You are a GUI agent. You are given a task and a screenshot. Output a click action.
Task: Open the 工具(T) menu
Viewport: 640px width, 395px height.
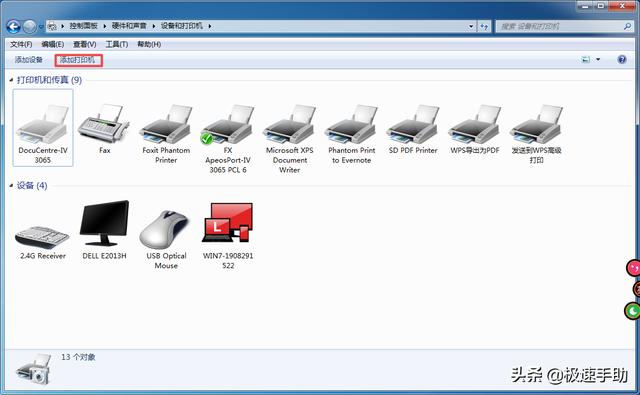click(x=117, y=44)
